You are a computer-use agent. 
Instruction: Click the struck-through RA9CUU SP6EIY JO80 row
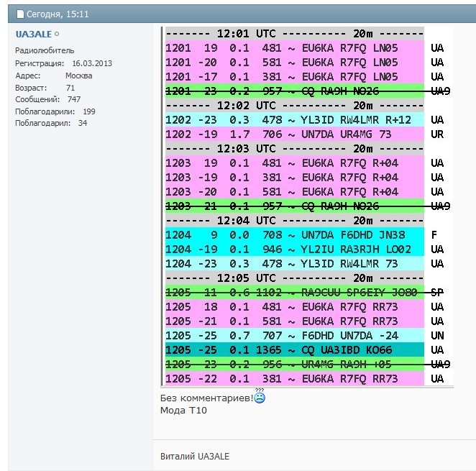293,292
